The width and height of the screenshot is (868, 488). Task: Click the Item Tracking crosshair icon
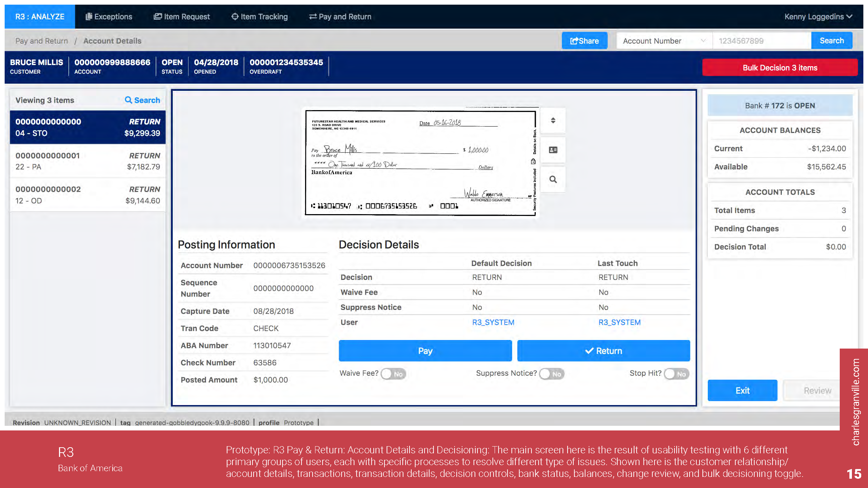pos(235,16)
